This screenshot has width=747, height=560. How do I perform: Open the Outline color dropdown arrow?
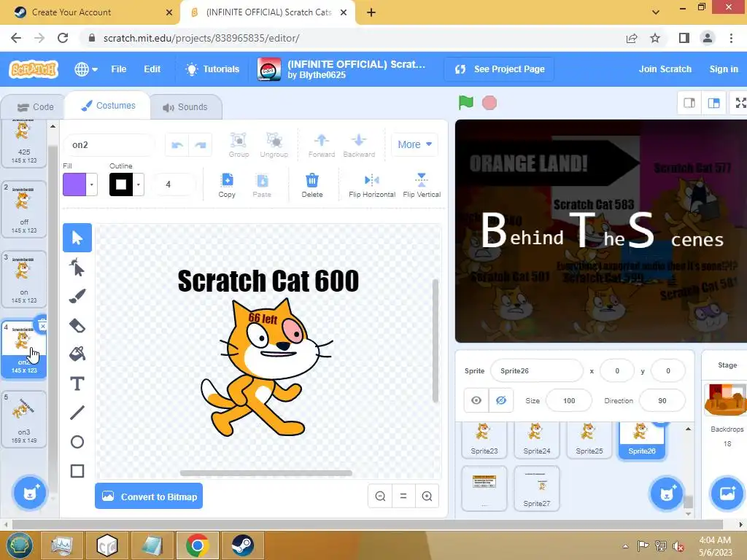[x=139, y=184]
